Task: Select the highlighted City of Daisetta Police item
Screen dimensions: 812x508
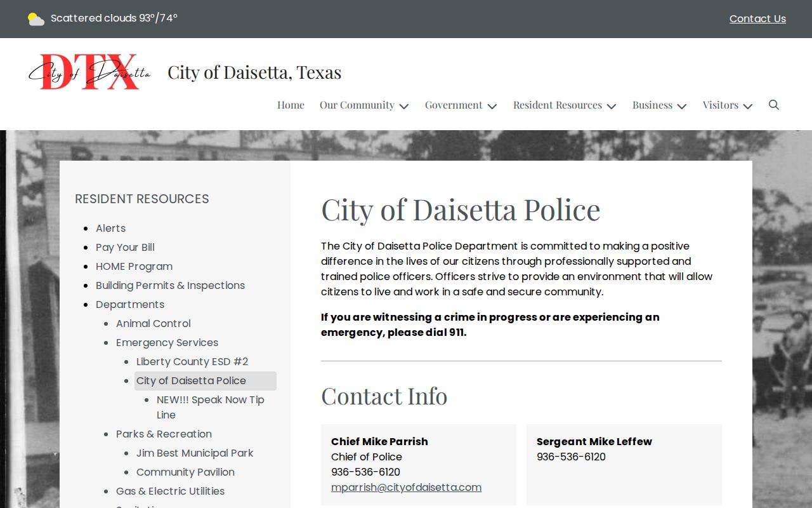Action: 205,381
